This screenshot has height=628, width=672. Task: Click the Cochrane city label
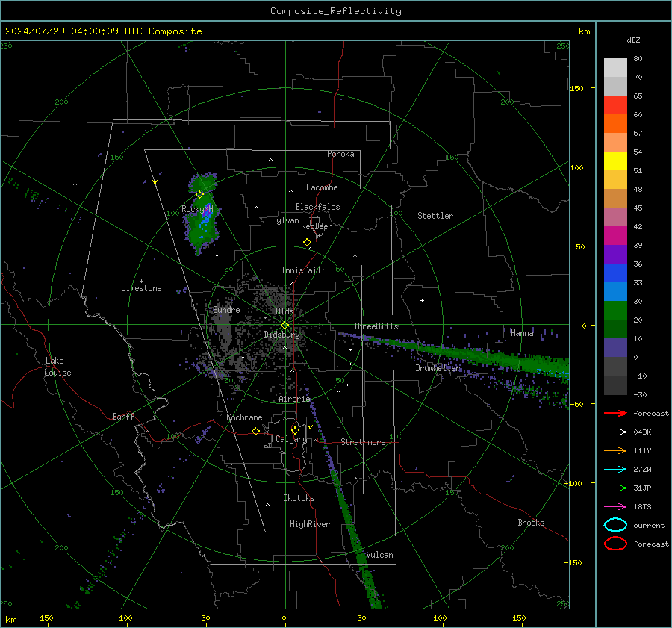pos(244,417)
